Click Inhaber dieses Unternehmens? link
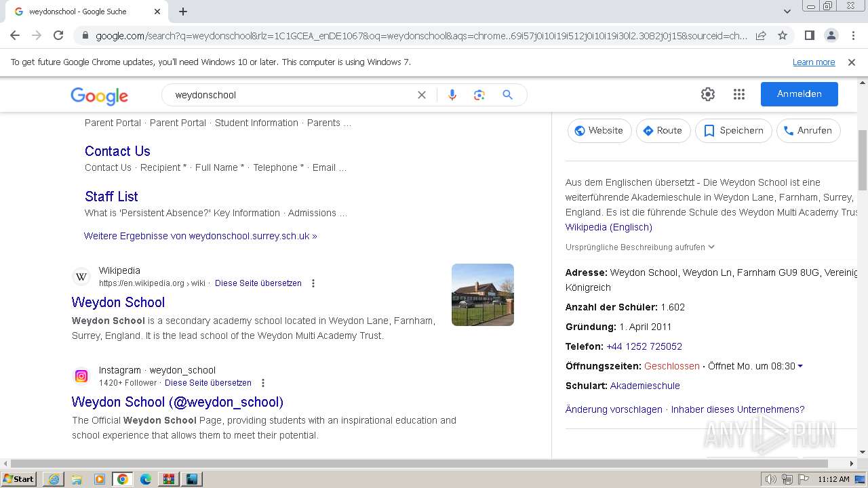868x488 pixels. (738, 409)
